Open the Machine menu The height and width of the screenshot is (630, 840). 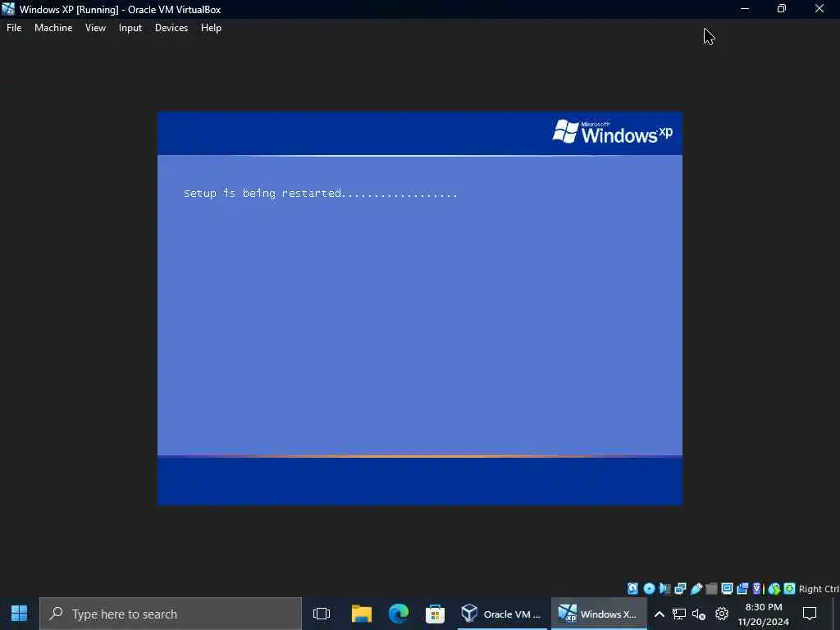point(53,28)
